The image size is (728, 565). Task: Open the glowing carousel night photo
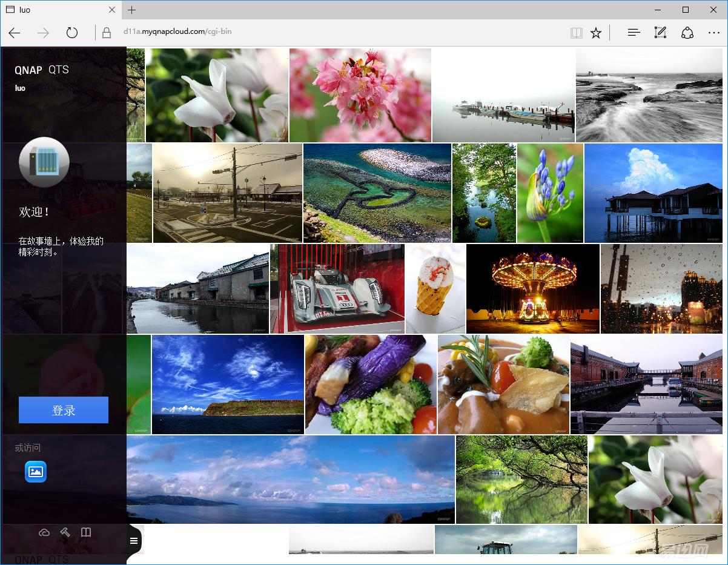point(532,288)
